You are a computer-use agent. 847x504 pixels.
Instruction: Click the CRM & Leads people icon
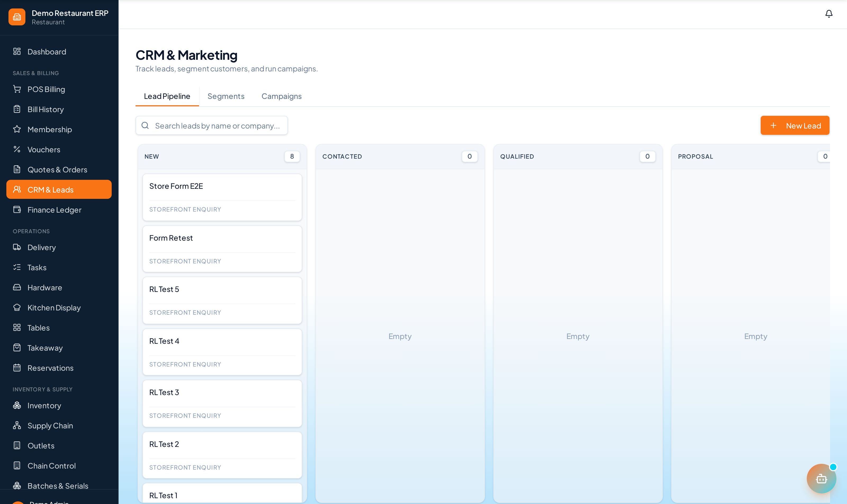17,190
